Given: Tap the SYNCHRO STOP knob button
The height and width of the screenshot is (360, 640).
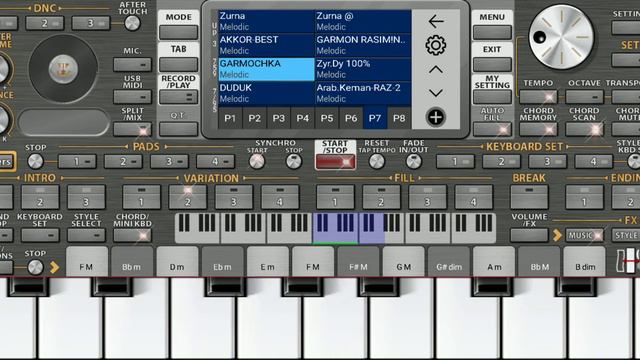Looking at the screenshot, I should tap(293, 162).
